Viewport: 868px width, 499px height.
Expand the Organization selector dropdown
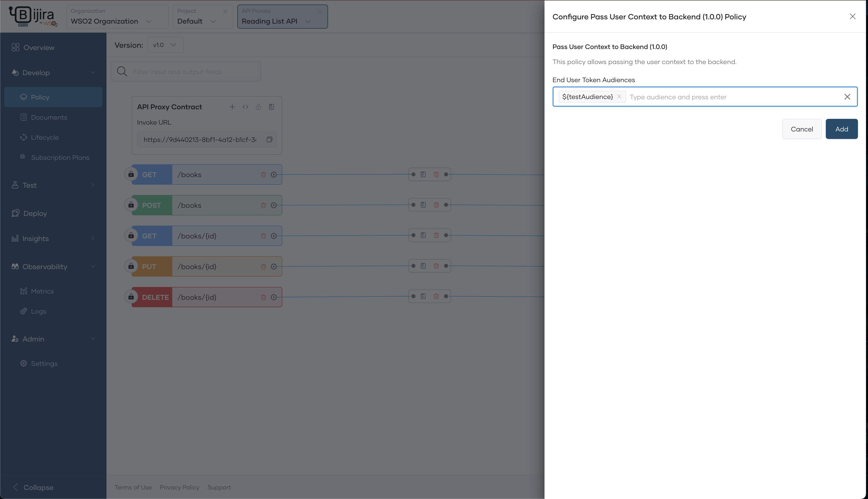point(149,21)
